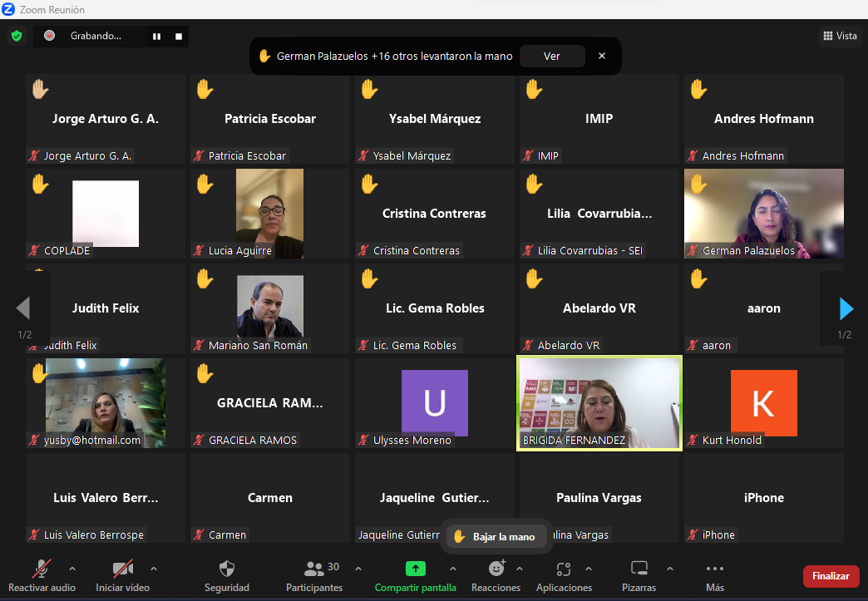
Task: Stop the recording
Action: (x=178, y=36)
